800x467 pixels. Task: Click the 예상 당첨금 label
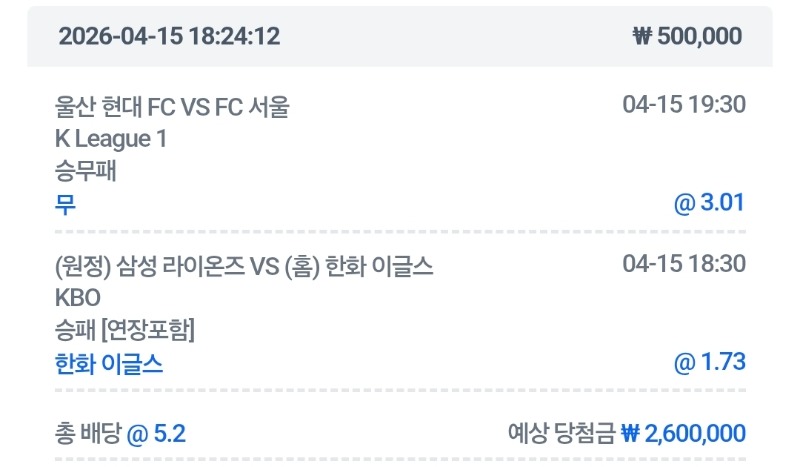(x=561, y=433)
